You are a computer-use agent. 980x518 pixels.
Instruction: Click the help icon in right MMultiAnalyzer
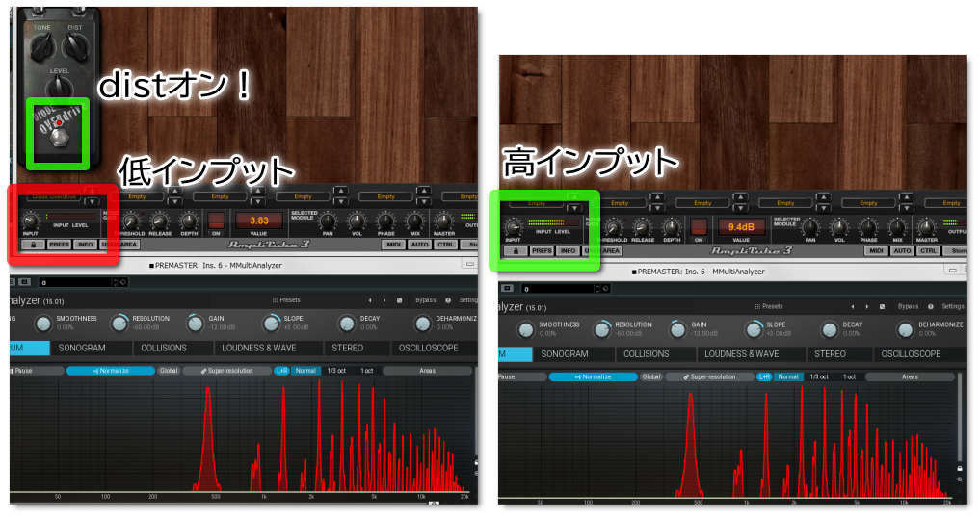(931, 307)
